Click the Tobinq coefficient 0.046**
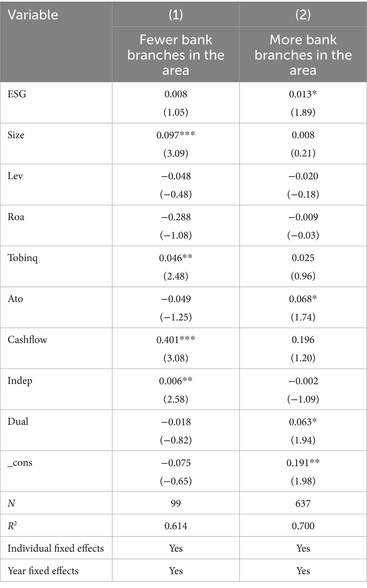The image size is (367, 588). tap(176, 258)
